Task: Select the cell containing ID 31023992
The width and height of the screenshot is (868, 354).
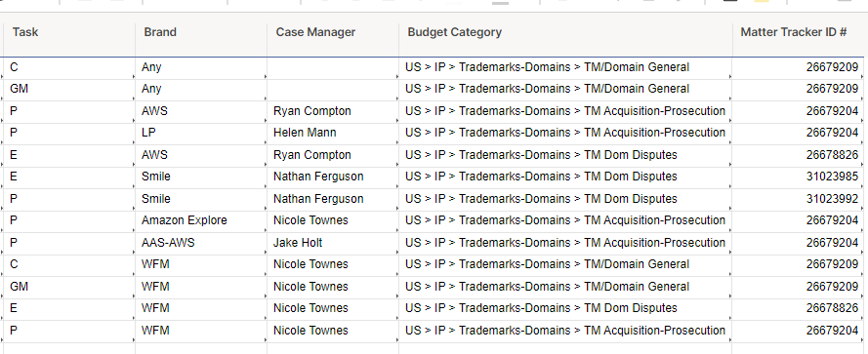Action: 799,199
